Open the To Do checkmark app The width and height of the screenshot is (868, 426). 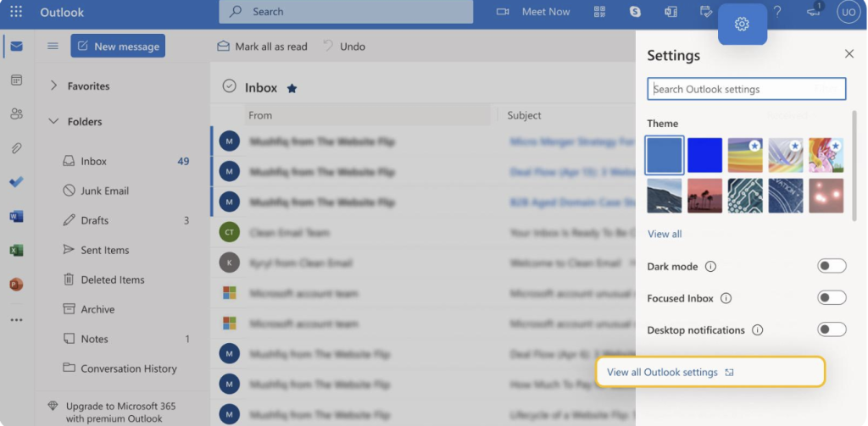[x=17, y=182]
